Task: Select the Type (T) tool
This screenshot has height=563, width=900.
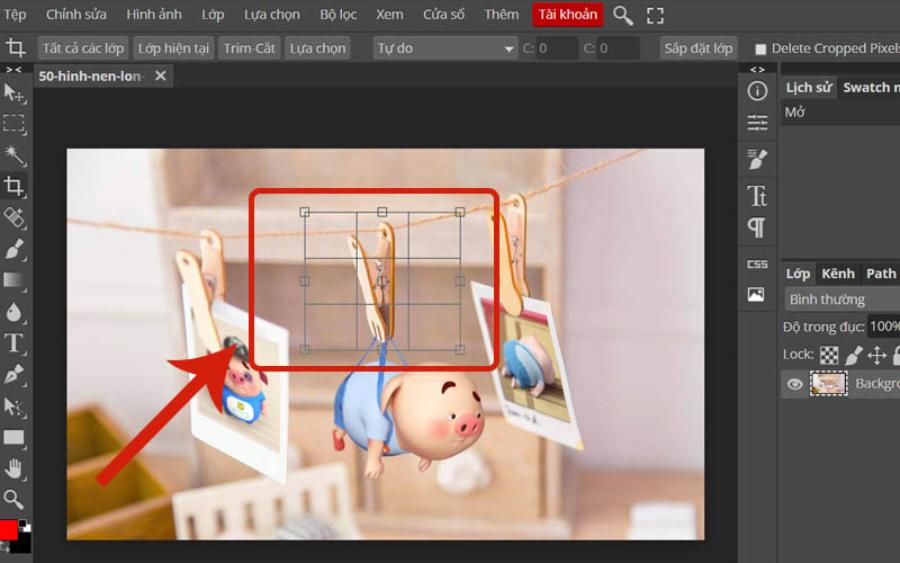Action: (14, 343)
